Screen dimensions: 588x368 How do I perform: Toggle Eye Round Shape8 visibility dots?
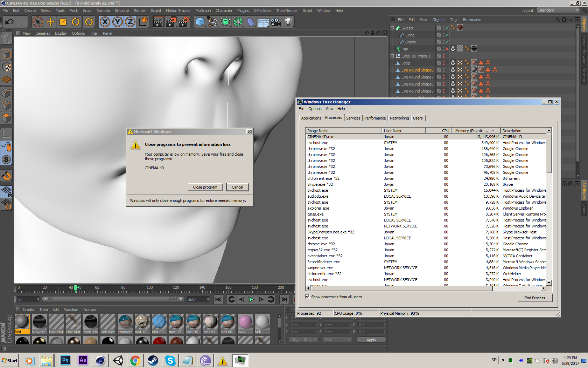[443, 70]
